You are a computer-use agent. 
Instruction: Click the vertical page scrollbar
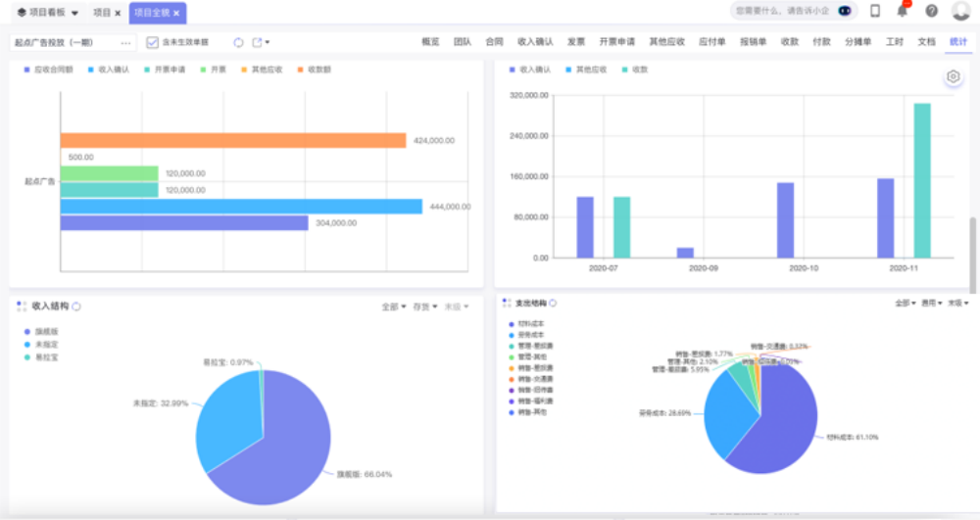[x=972, y=255]
